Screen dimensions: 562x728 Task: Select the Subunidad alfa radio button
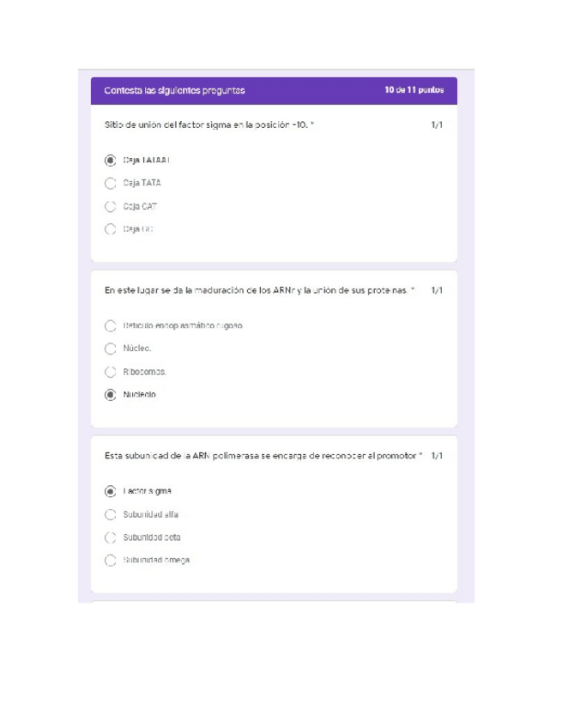(110, 514)
